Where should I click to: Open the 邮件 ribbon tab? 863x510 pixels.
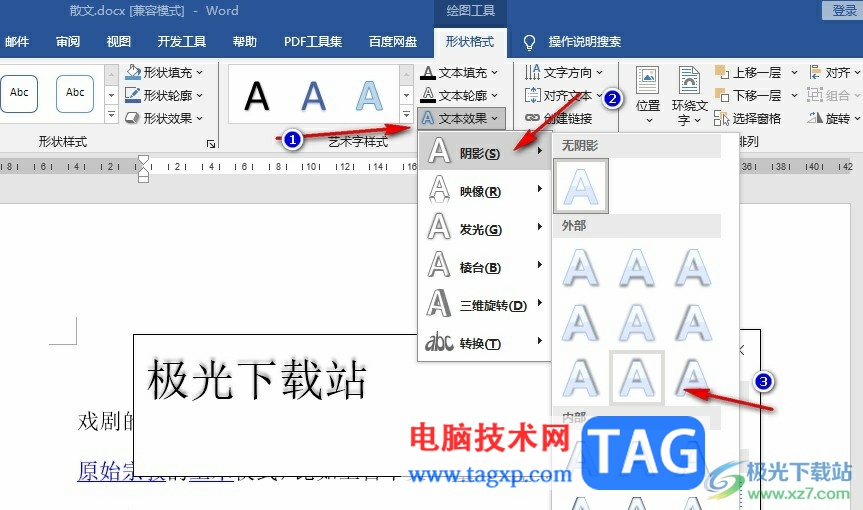17,42
